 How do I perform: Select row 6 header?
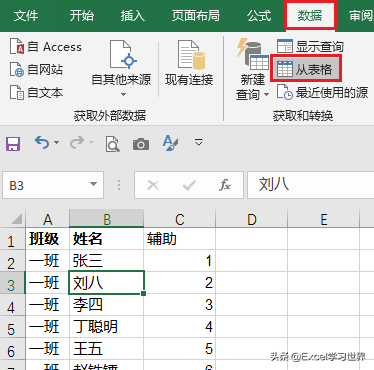pyautogui.click(x=13, y=349)
